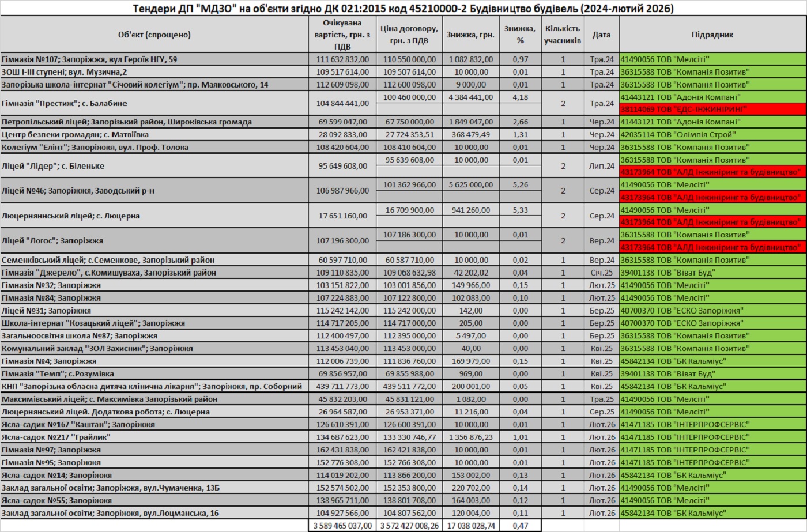Select the Гімназія "Престиж"; с. Балабине cell
This screenshot has height=532, width=807.
tap(154, 104)
